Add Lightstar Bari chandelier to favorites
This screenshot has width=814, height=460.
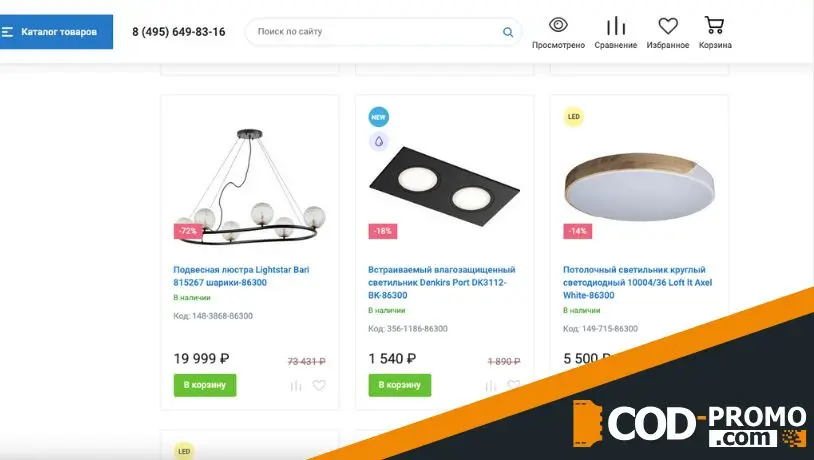319,385
